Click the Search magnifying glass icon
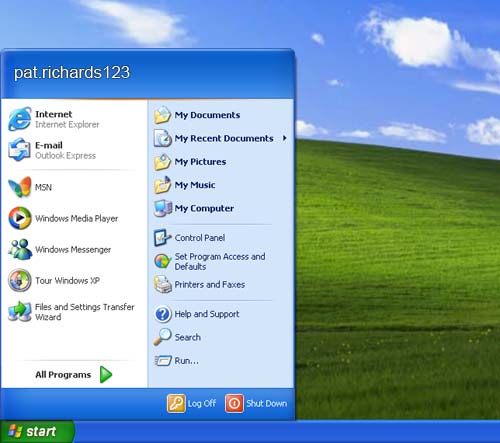Screen dimensions: 500x443 [x=162, y=337]
